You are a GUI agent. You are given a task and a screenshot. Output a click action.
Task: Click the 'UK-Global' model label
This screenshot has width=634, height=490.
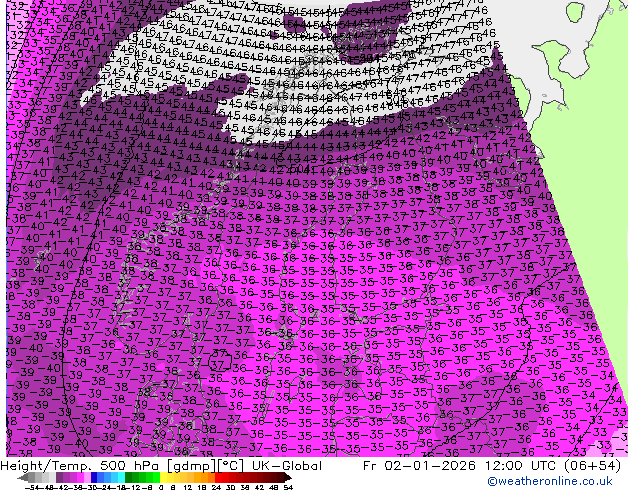pos(287,466)
